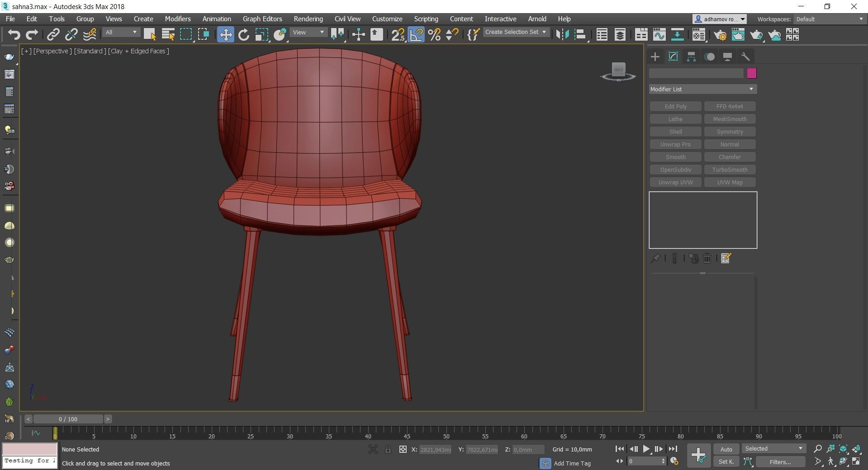Click the 0 / 100 time slider
The height and width of the screenshot is (470, 868).
tap(68, 419)
